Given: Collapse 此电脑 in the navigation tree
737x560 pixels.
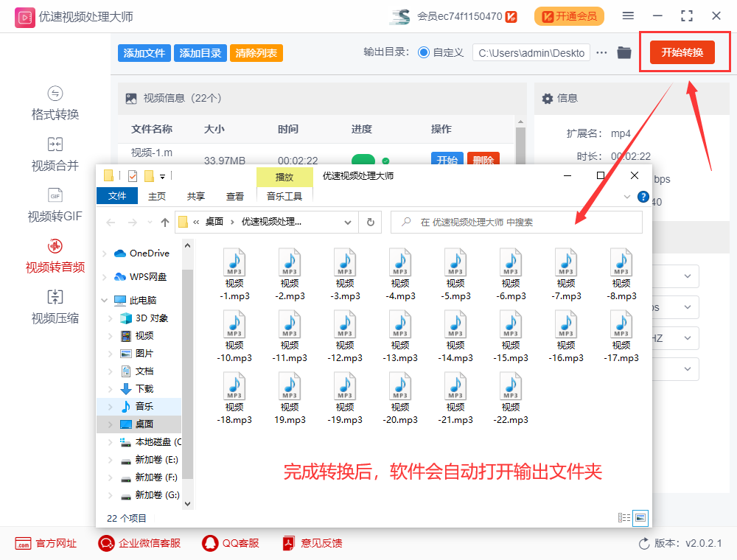Looking at the screenshot, I should pos(103,300).
